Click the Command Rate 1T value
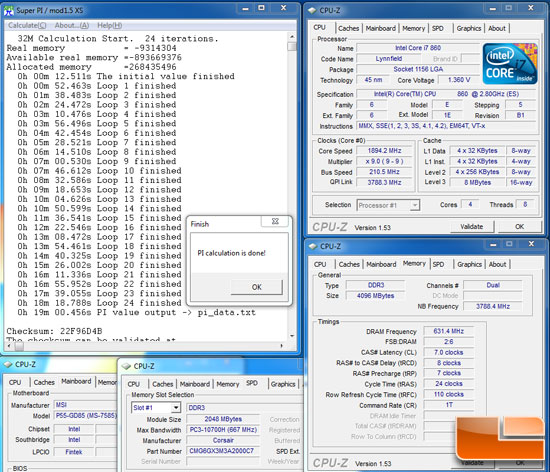Viewport: 550px width, 472px height. tap(449, 405)
